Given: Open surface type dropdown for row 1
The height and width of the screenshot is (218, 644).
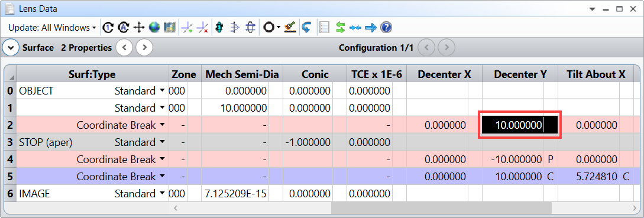Looking at the screenshot, I should click(162, 108).
